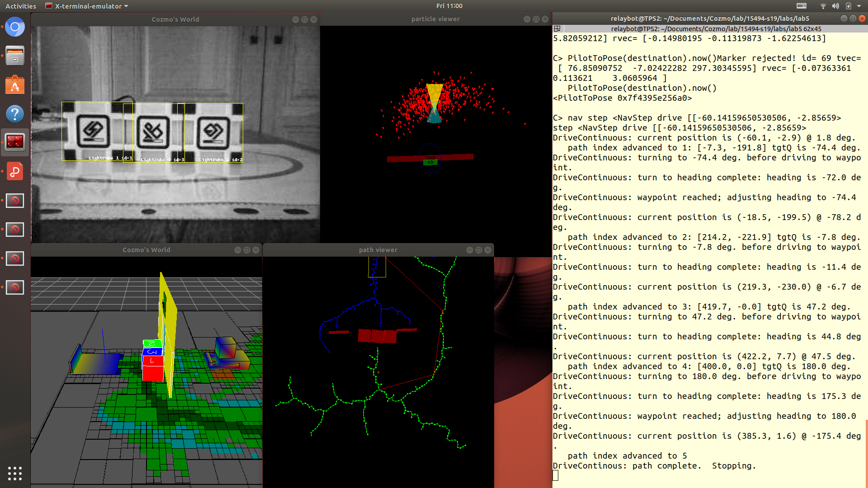The width and height of the screenshot is (868, 488).
Task: Click the volume speaker icon
Action: (x=835, y=6)
